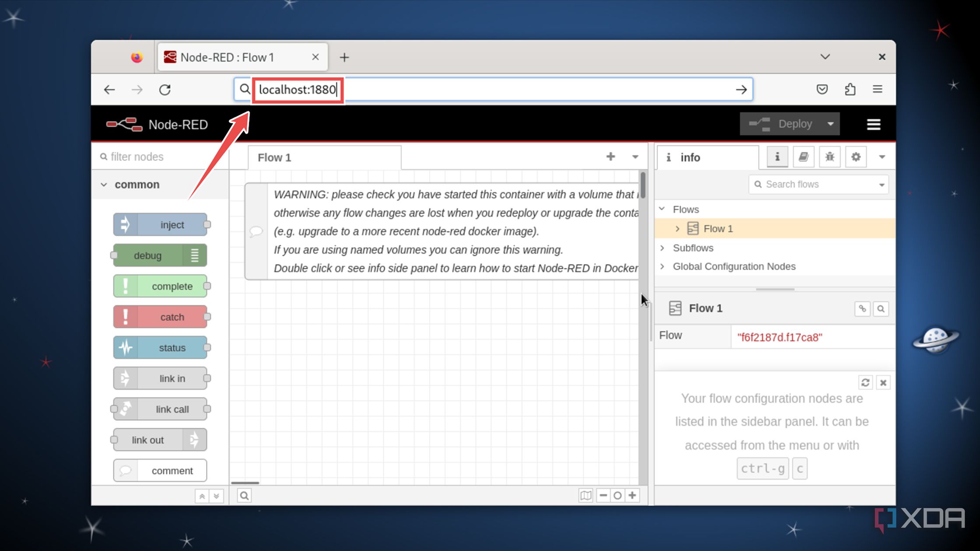Viewport: 980px width, 551px height.
Task: Select the info sidebar tab icon
Action: point(777,157)
